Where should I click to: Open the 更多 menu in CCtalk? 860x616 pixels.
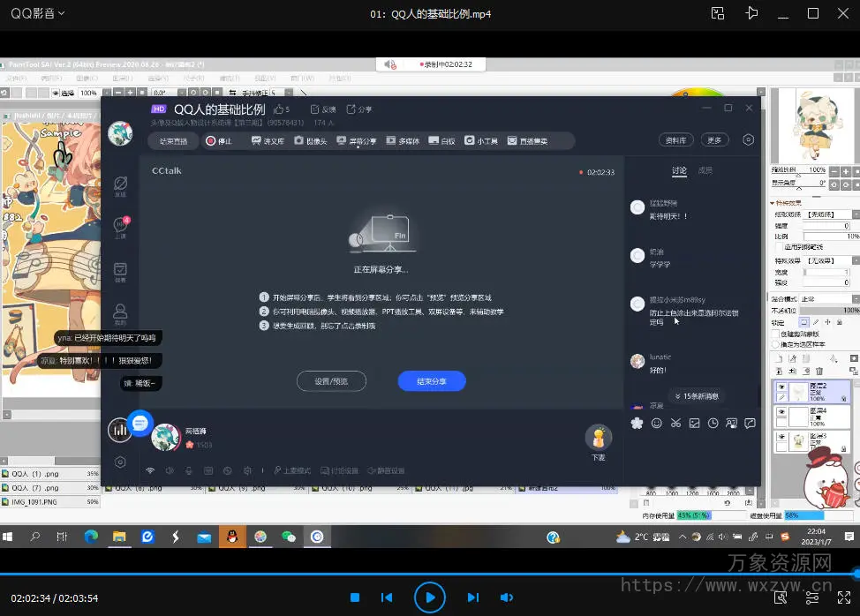coord(714,140)
